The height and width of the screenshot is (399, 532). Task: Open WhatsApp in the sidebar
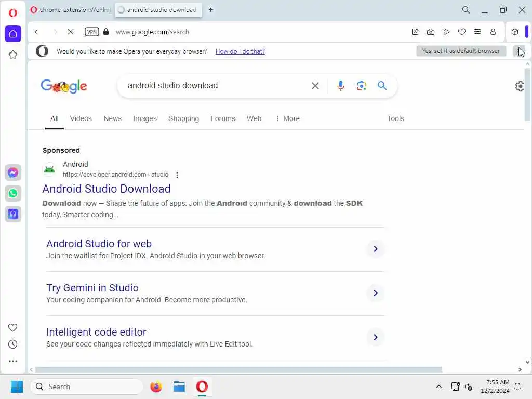[x=13, y=193]
